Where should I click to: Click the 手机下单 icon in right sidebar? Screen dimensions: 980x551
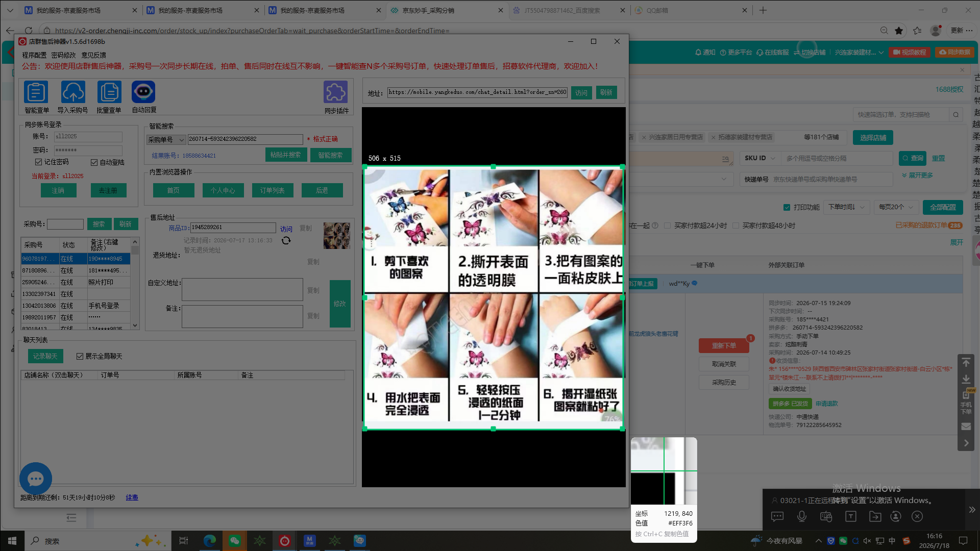pos(966,402)
